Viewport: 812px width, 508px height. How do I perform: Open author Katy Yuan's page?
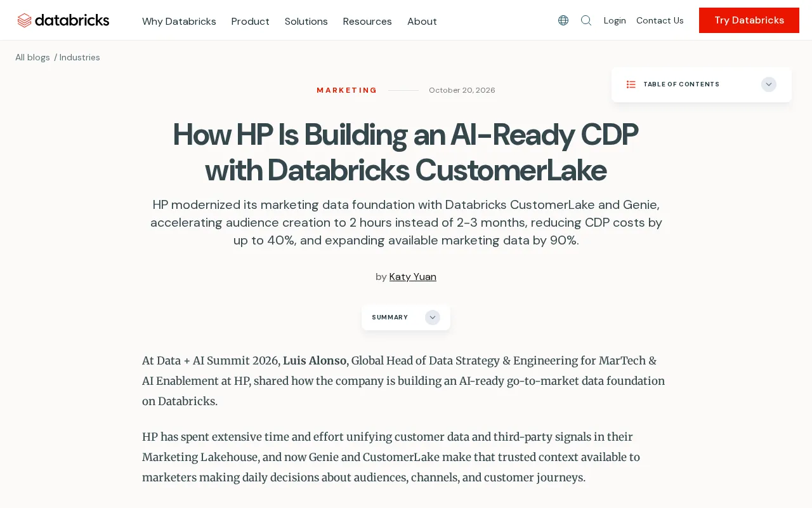[x=413, y=277]
